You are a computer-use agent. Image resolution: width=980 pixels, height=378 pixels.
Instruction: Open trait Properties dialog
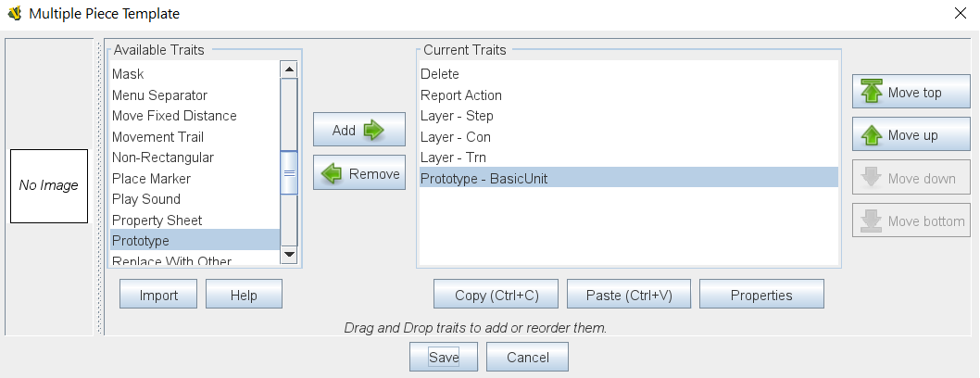click(761, 295)
